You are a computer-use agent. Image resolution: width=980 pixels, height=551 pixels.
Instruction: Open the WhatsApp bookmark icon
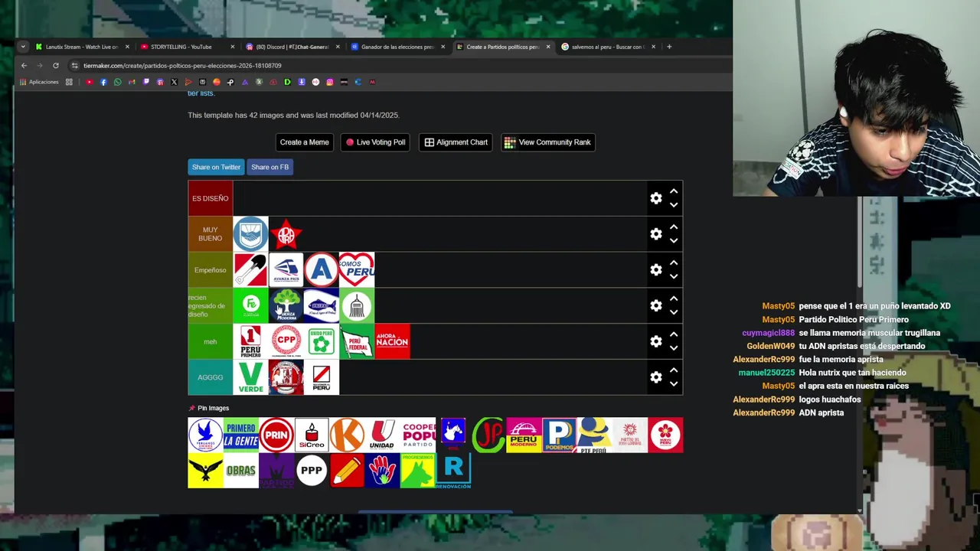coord(117,82)
